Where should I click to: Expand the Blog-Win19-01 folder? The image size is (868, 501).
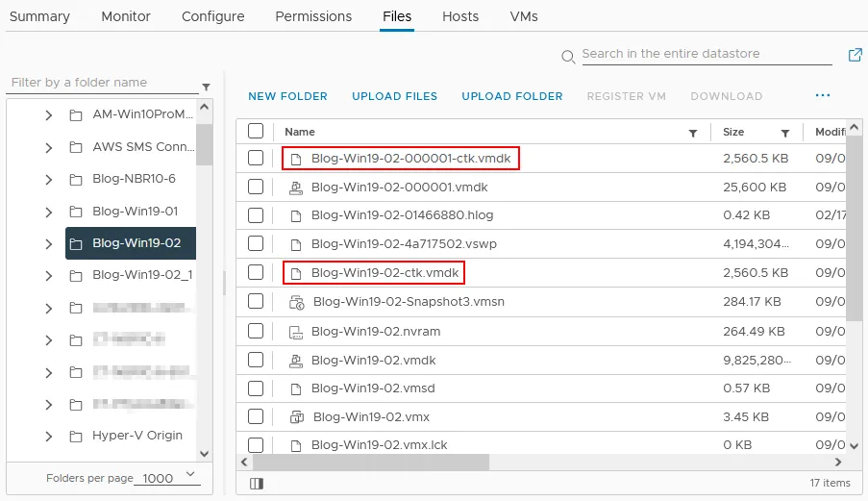[49, 212]
